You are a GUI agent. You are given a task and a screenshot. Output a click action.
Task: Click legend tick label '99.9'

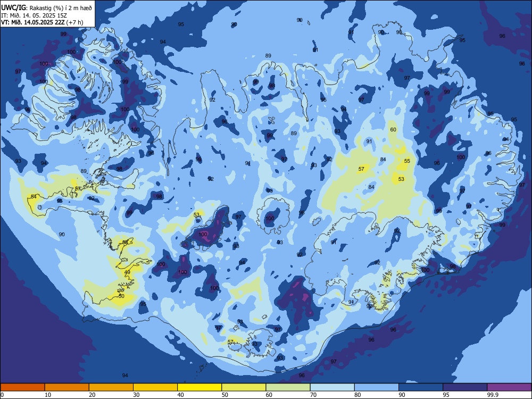point(493,395)
